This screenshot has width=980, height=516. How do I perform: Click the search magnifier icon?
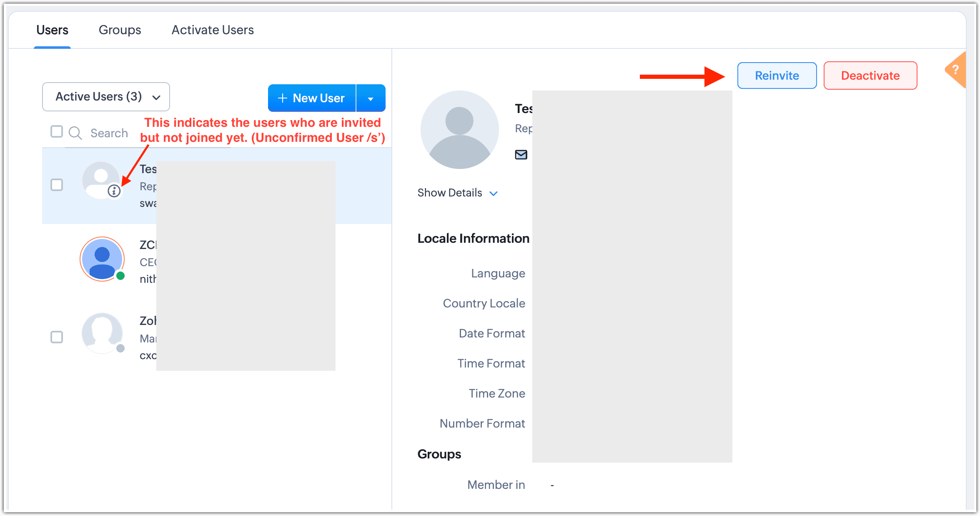[75, 133]
